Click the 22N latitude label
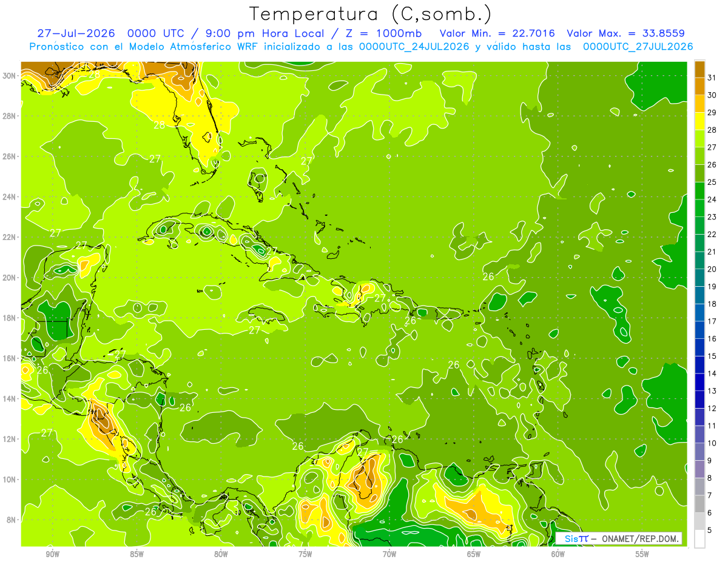Image resolution: width=728 pixels, height=562 pixels. (x=8, y=237)
